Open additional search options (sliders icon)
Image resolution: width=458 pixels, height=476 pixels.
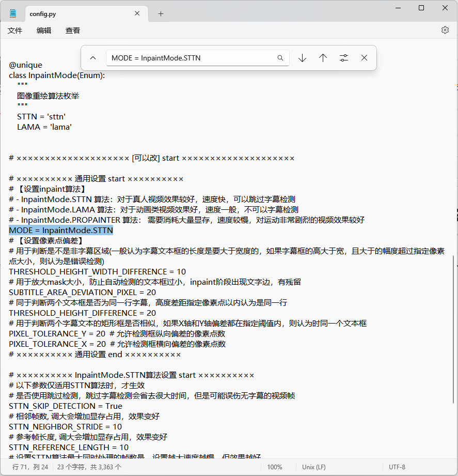(343, 58)
